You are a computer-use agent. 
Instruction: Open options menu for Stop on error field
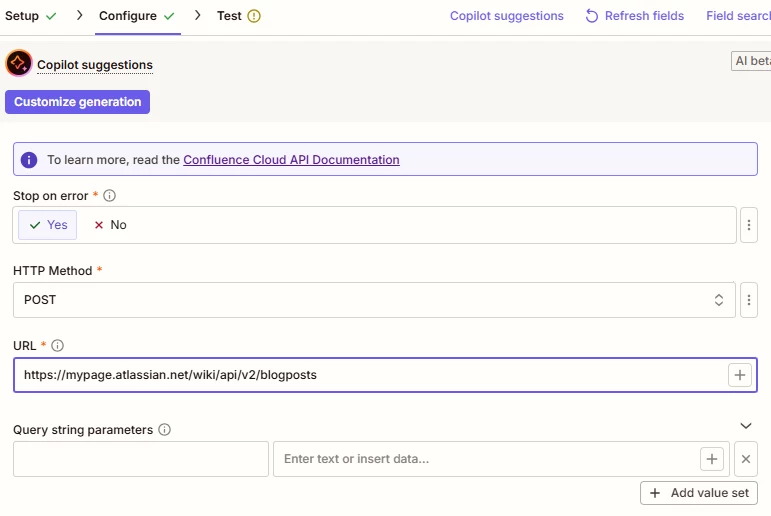pyautogui.click(x=748, y=225)
